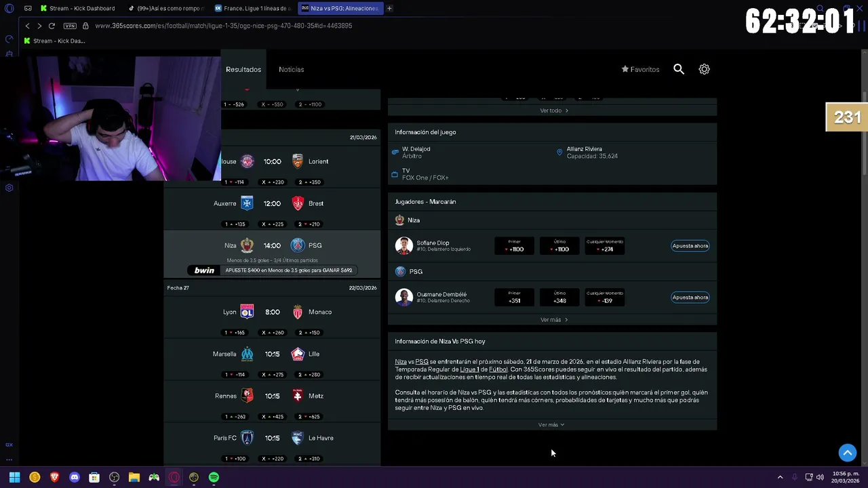The height and width of the screenshot is (488, 868).
Task: Select the Niza vs PSG browser tab
Action: (x=340, y=8)
